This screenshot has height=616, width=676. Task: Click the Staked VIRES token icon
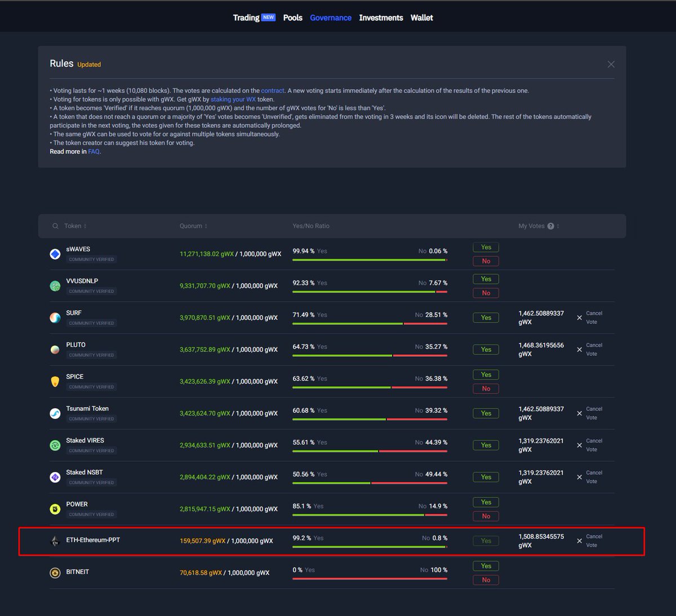[55, 445]
